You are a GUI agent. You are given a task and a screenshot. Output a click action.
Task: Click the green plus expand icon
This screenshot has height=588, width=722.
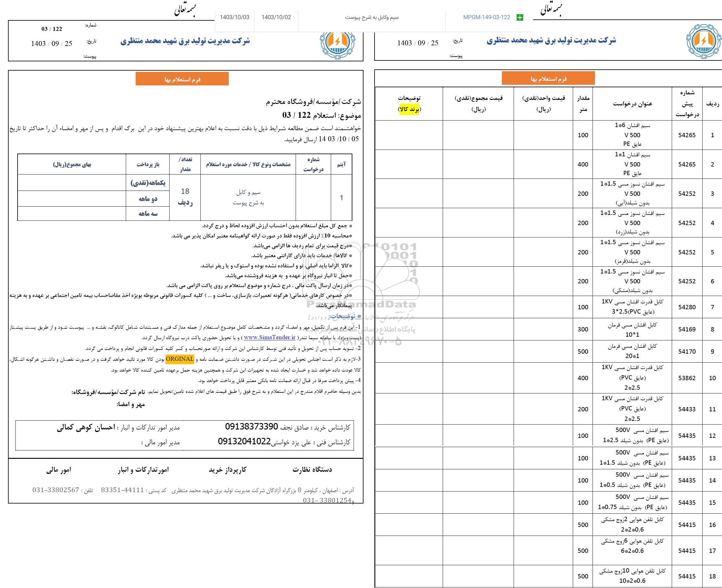[x=519, y=17]
